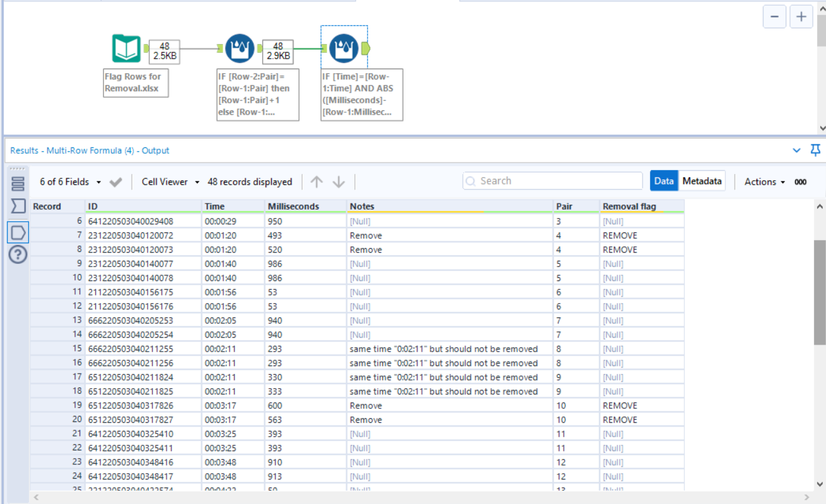
Task: Collapse the Results pane using the chevron
Action: pos(796,151)
